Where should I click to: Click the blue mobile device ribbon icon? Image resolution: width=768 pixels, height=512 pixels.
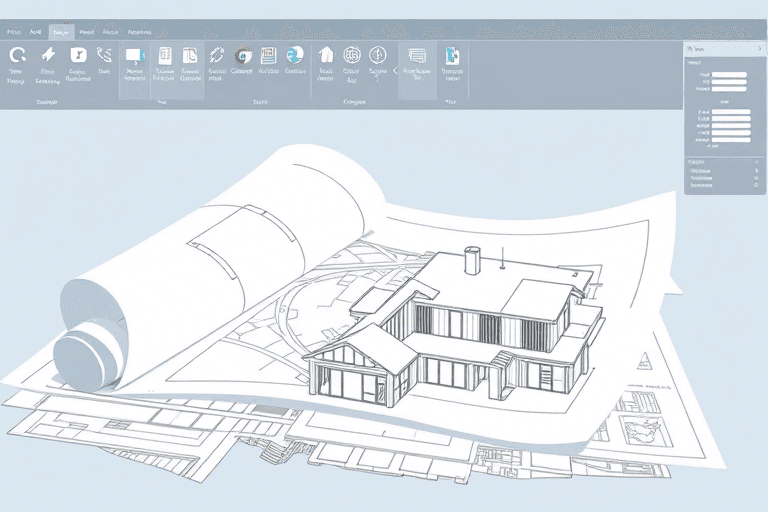click(x=452, y=56)
